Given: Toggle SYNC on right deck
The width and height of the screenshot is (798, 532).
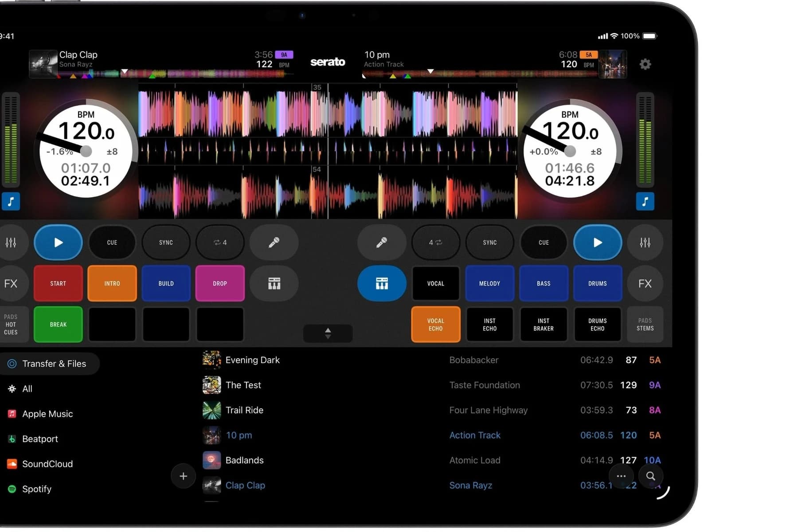Looking at the screenshot, I should tap(489, 243).
